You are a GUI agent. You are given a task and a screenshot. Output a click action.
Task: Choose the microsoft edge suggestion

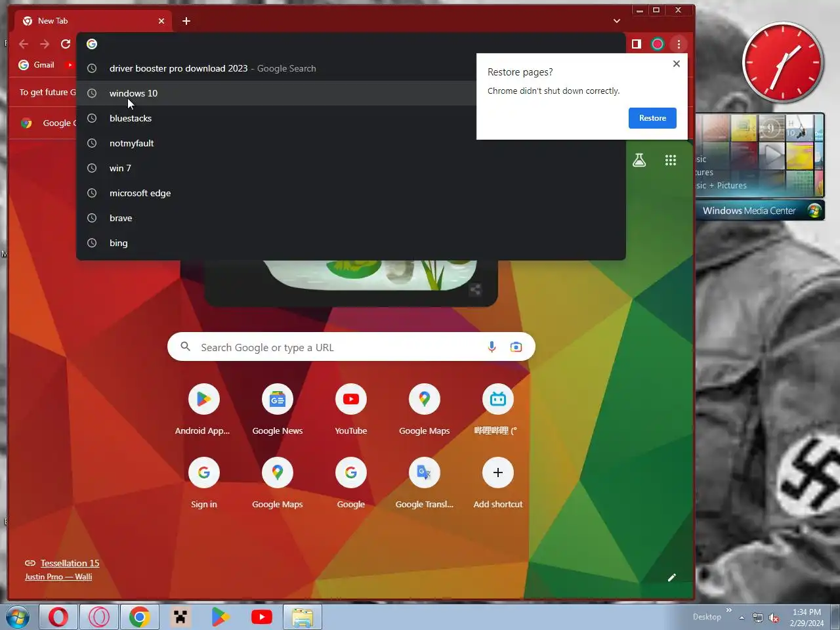351,193
